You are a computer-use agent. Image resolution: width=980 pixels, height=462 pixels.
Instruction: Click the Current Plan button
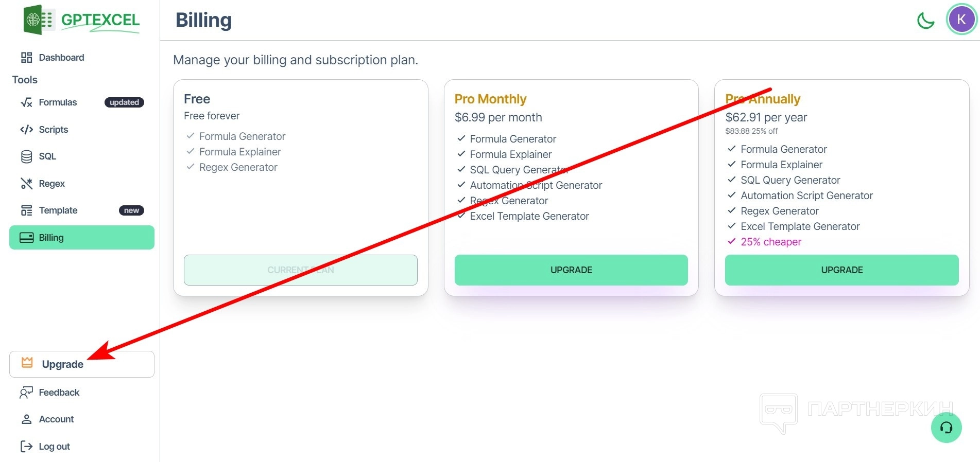(x=300, y=270)
